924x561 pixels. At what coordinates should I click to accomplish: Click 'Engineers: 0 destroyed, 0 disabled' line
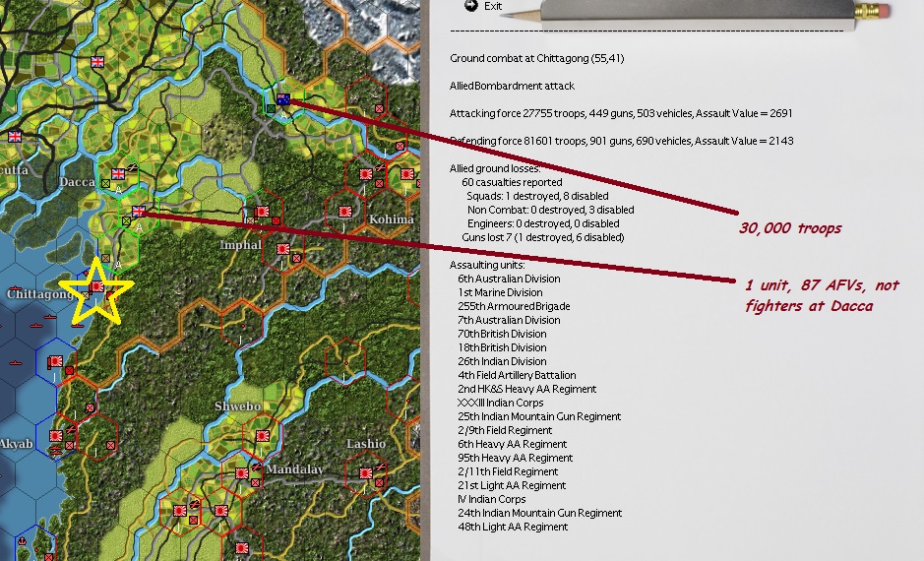pyautogui.click(x=543, y=224)
